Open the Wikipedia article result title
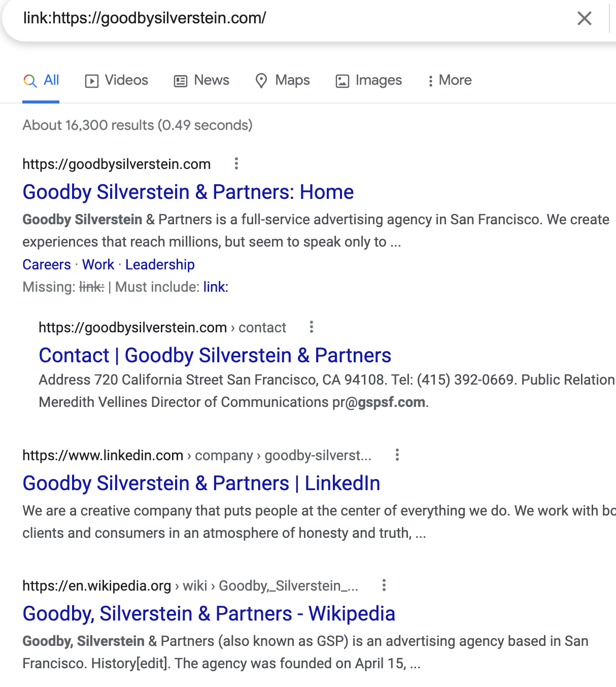 tap(209, 614)
